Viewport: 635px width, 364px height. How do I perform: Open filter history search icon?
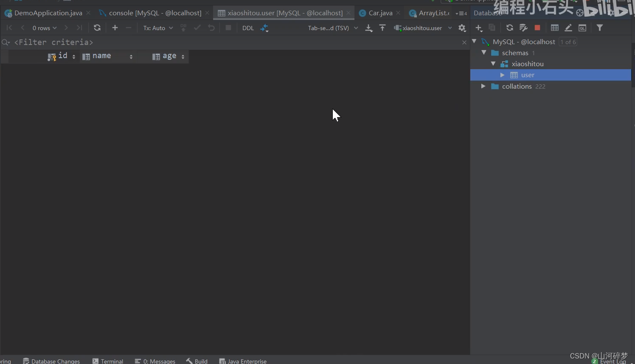click(6, 42)
